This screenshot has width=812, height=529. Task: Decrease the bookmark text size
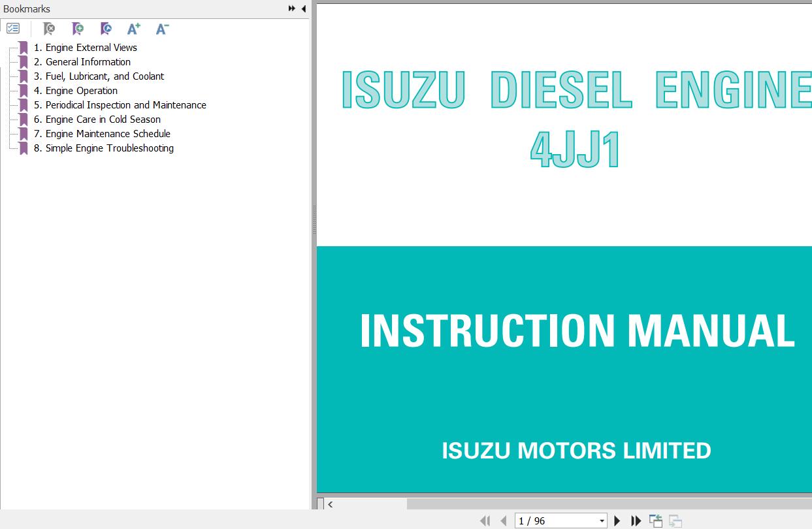pos(161,29)
